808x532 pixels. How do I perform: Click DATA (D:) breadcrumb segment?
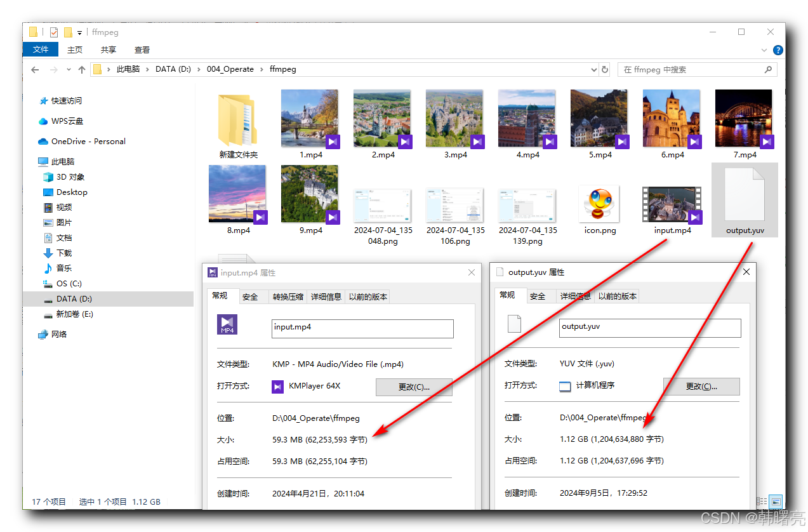point(173,69)
